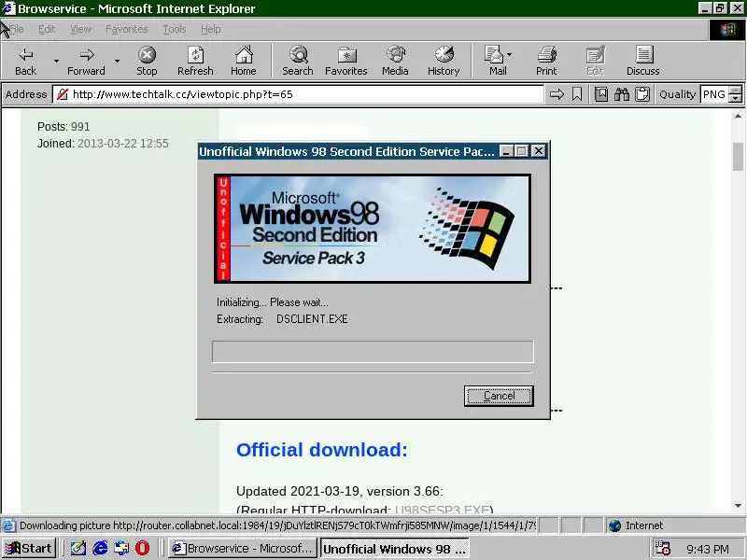Click the 9:43 PM system clock
747x560 pixels.
coord(708,549)
